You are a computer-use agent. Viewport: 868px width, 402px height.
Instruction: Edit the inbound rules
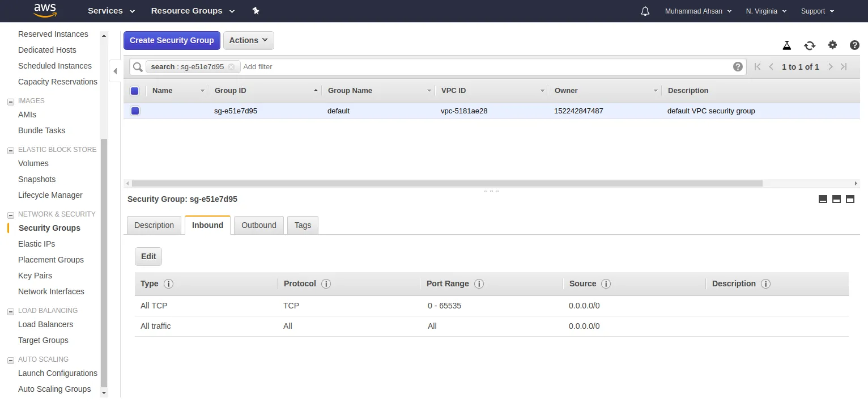148,256
